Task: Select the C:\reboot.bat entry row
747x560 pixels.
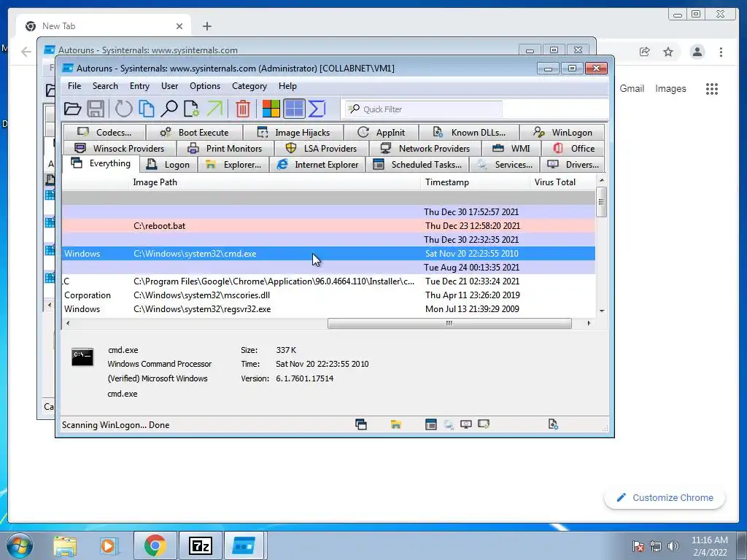Action: [328, 226]
